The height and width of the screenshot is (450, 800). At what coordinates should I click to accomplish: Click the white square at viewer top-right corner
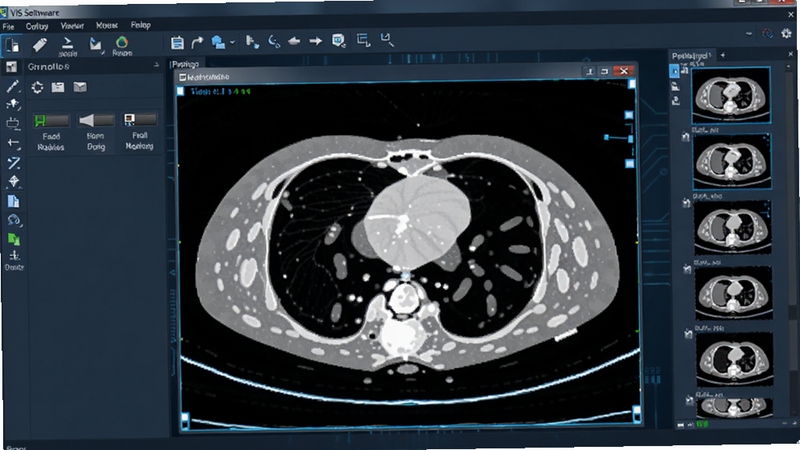(632, 84)
